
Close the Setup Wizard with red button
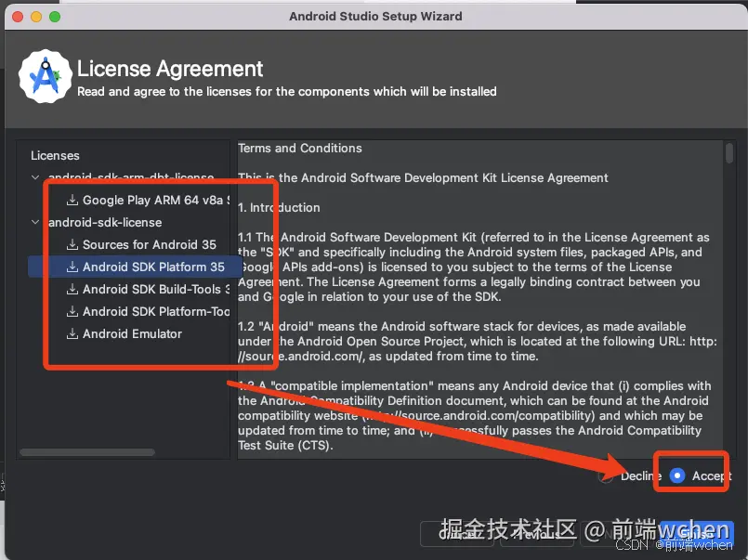[18, 17]
